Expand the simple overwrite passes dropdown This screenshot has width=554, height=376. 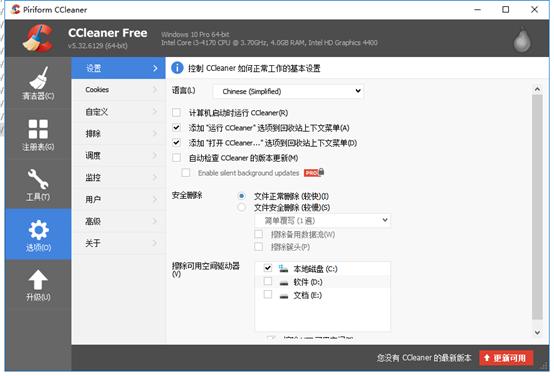[x=322, y=221]
